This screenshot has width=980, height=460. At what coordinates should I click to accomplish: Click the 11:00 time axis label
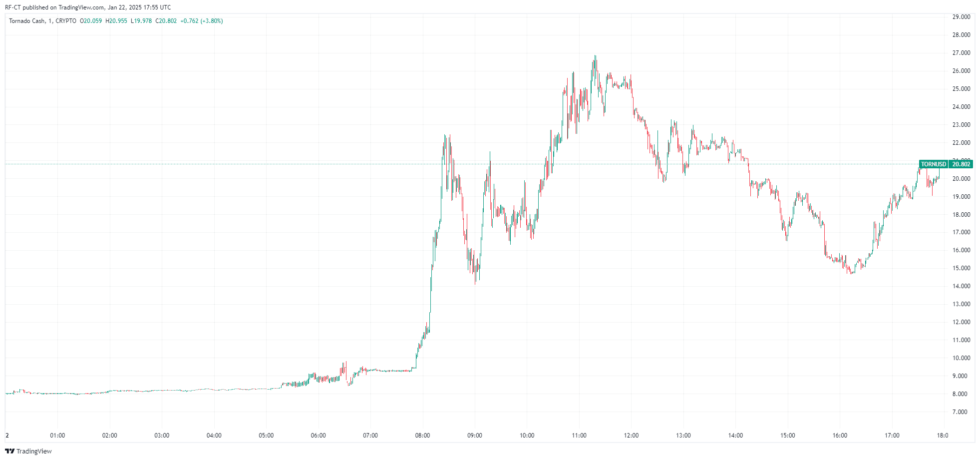click(579, 436)
